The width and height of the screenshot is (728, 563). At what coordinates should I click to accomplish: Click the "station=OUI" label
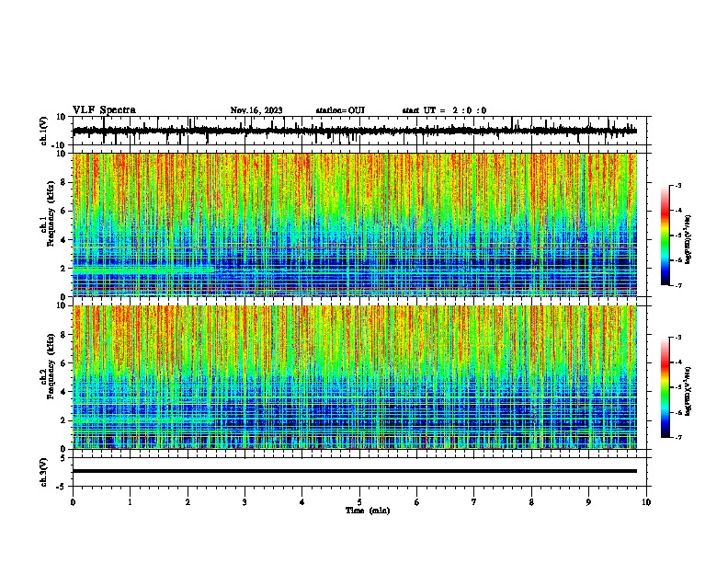pos(340,110)
